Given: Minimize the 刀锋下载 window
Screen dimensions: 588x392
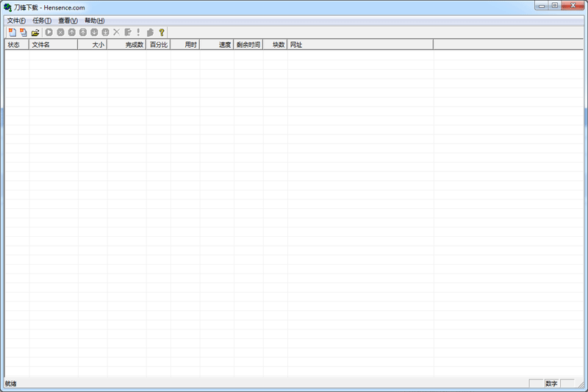Looking at the screenshot, I should tap(541, 6).
